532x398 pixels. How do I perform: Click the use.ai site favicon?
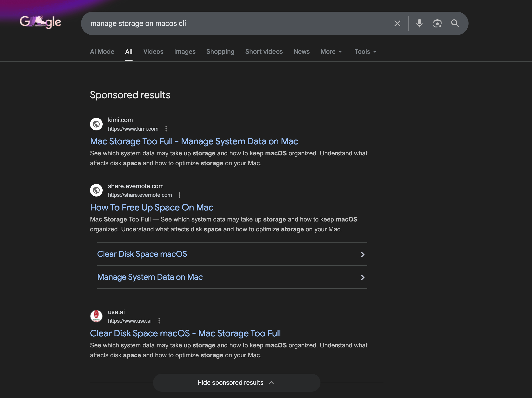pos(96,316)
